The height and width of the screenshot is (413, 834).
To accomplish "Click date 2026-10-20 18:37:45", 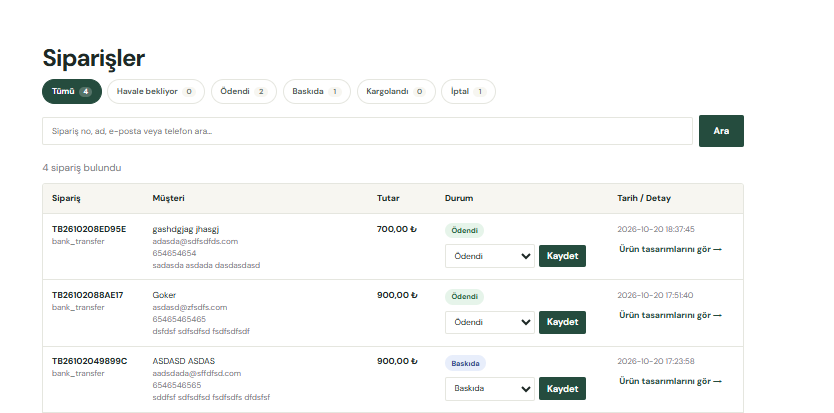I will click(x=655, y=229).
